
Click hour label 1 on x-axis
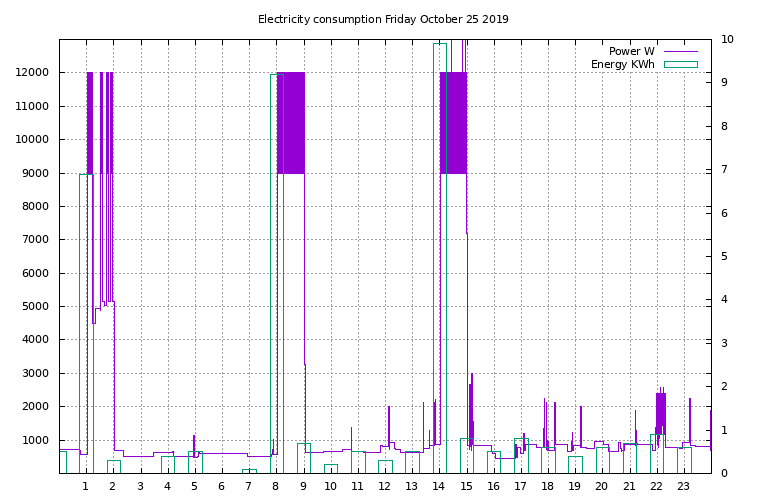(86, 486)
